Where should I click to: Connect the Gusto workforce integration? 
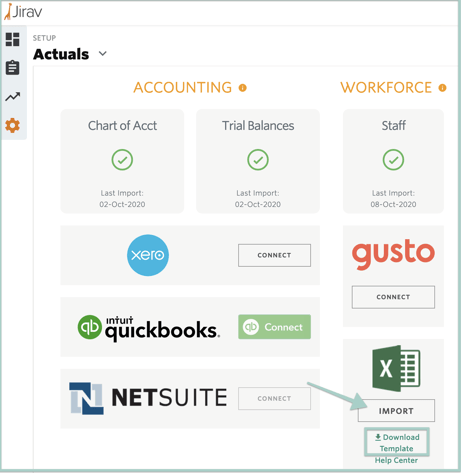click(x=393, y=297)
